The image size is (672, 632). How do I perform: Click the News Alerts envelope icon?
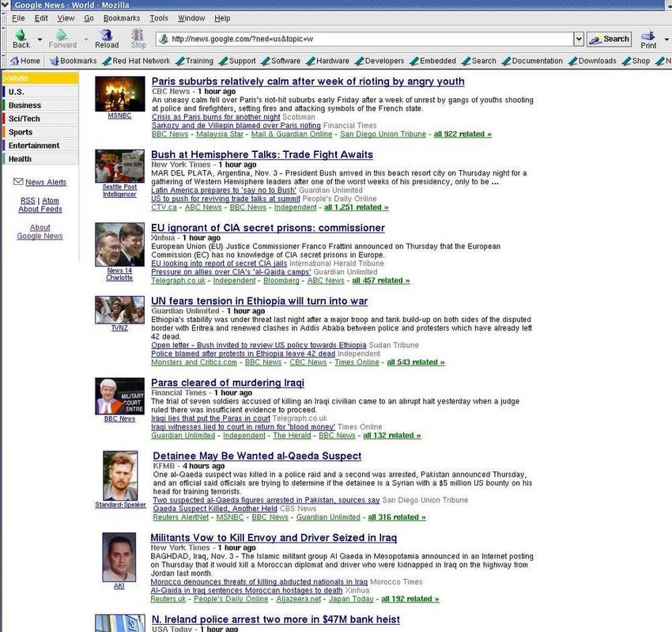pyautogui.click(x=18, y=182)
